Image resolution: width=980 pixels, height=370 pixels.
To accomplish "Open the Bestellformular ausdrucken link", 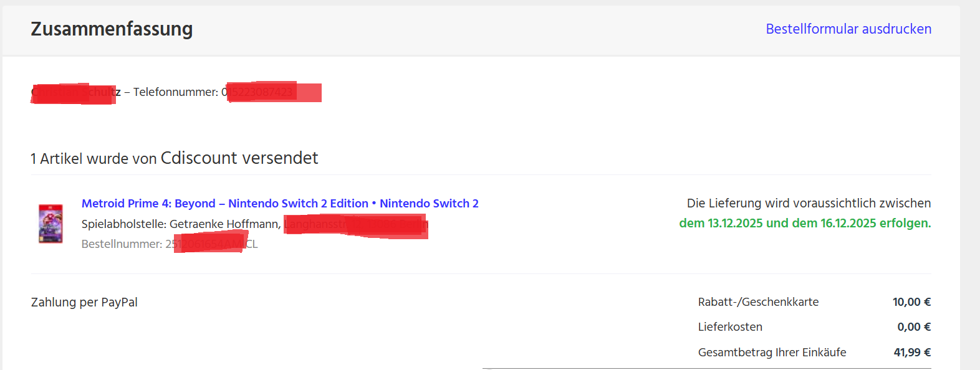I will pos(848,29).
